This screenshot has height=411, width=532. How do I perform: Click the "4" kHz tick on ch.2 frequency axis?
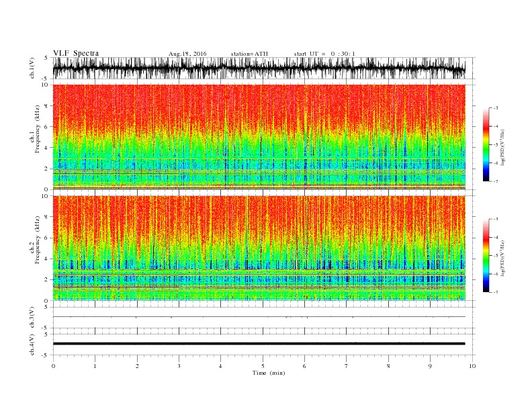tap(47, 259)
